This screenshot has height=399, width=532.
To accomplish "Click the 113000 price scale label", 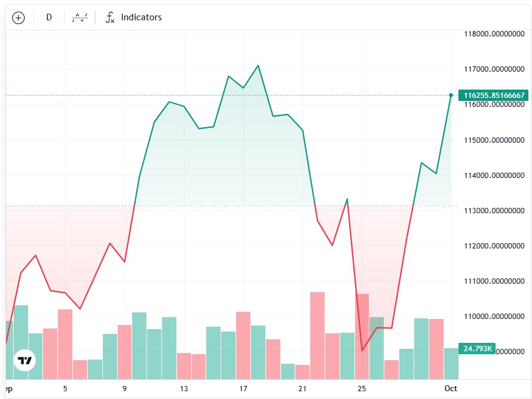I will click(494, 210).
